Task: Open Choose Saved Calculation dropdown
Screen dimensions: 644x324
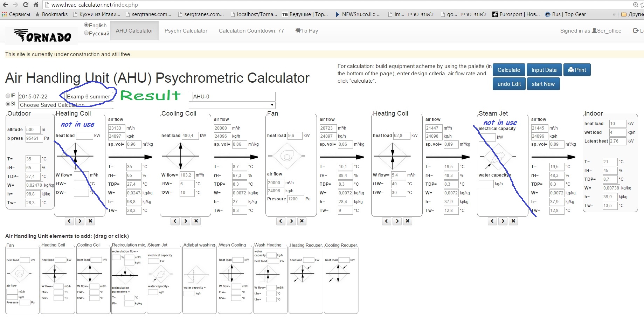Action: pyautogui.click(x=146, y=105)
